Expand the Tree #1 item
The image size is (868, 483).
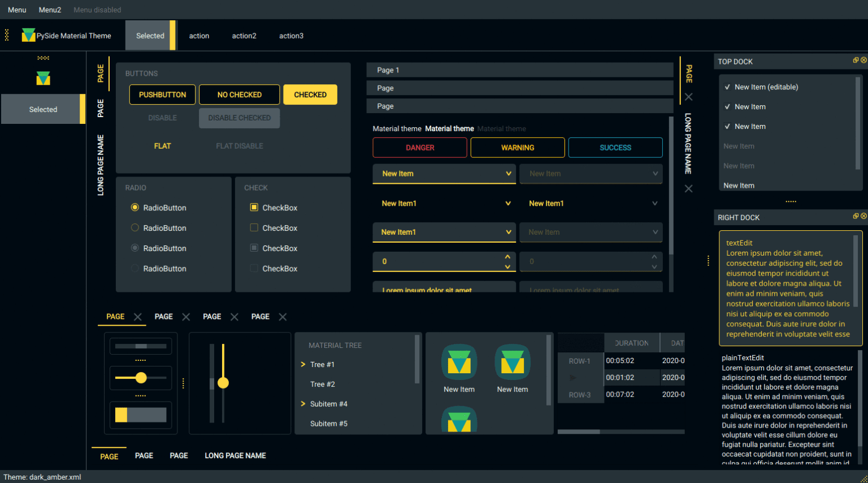click(303, 365)
